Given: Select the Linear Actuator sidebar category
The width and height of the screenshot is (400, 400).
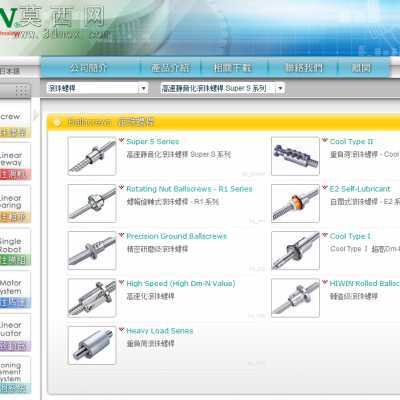Looking at the screenshot, I should tap(15, 333).
